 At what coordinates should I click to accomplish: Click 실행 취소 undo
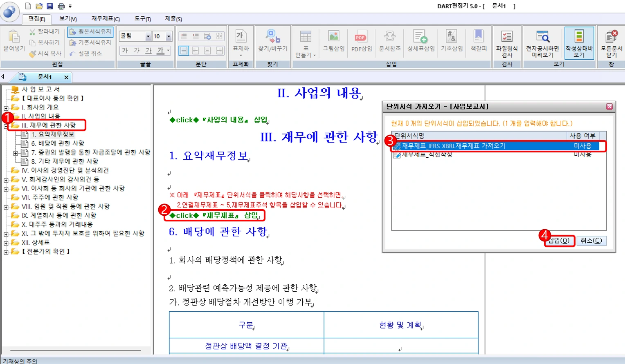(85, 54)
